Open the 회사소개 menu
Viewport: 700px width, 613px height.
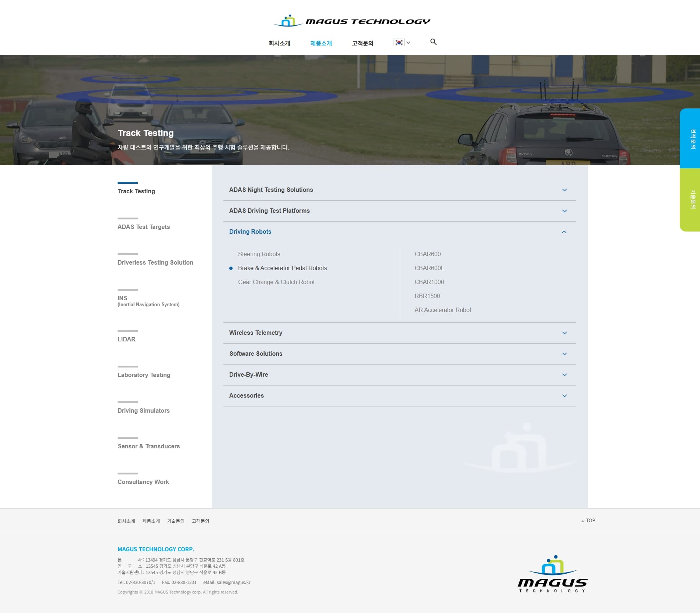click(279, 43)
